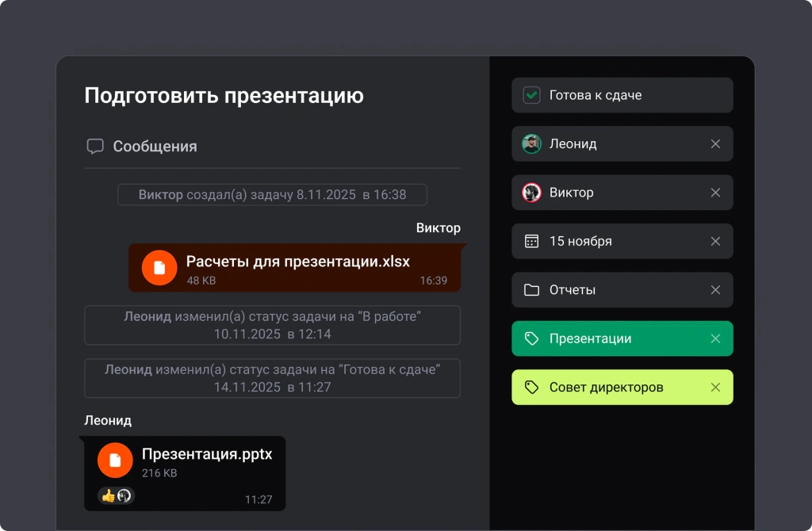Viewport: 812px width, 531px height.
Task: Remove the Презентации tag with X
Action: pos(715,338)
